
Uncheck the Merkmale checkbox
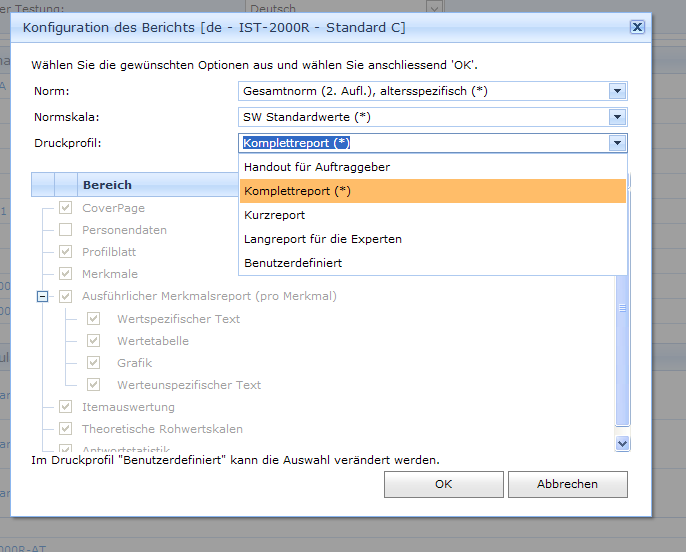coord(65,274)
